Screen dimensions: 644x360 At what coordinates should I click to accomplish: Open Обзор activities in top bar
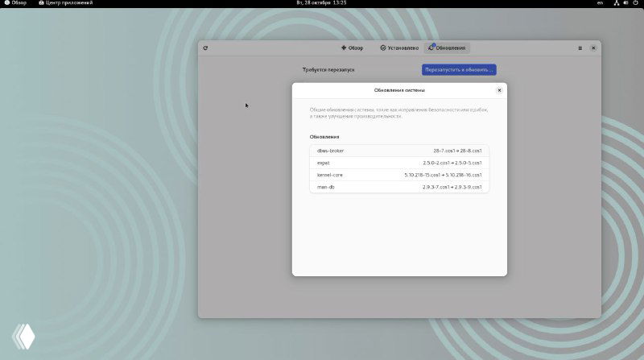click(x=14, y=3)
